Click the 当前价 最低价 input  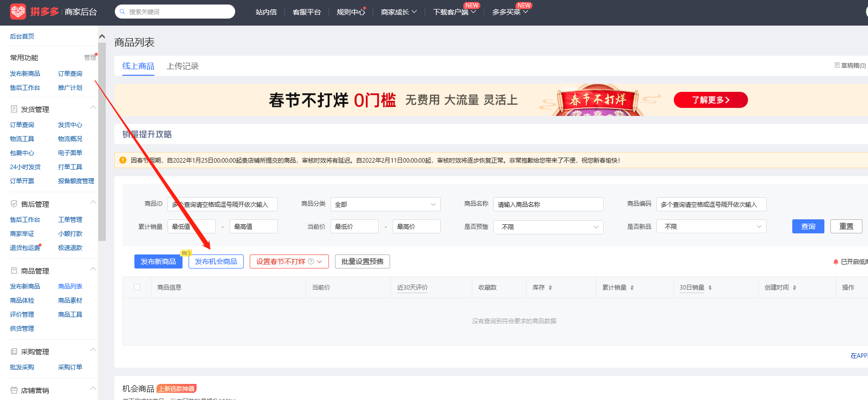(355, 226)
